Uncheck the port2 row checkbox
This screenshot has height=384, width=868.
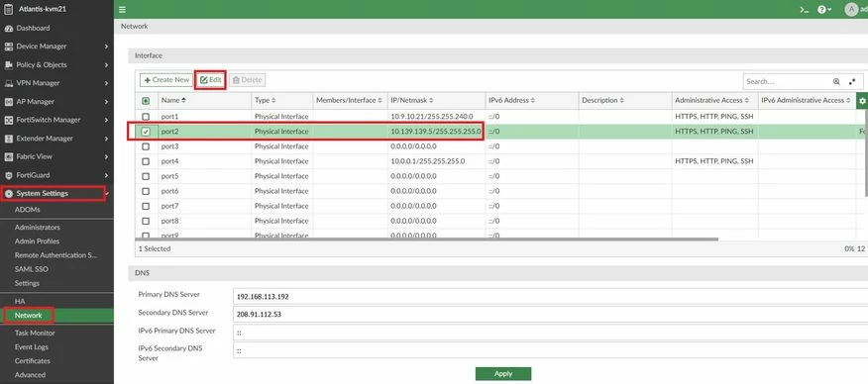(146, 132)
